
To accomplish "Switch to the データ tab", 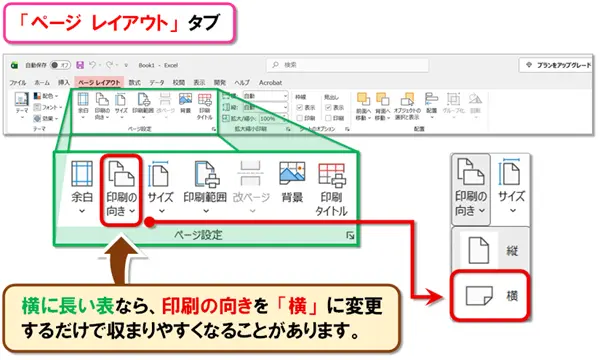I will (x=157, y=83).
